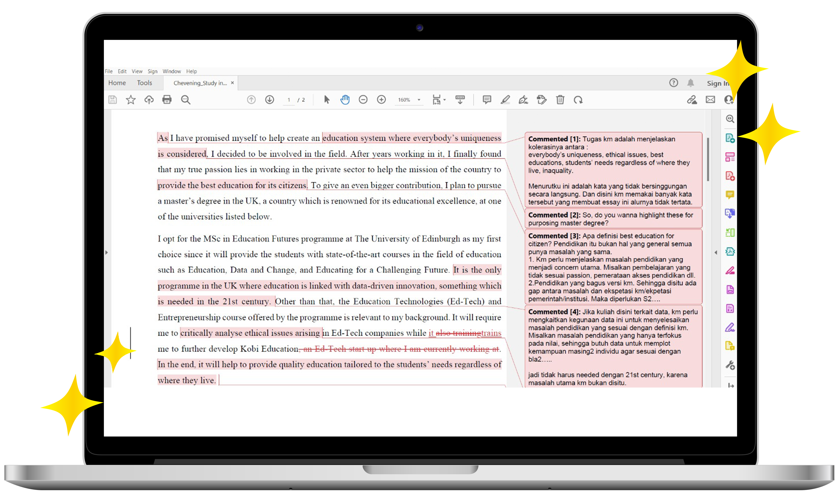The height and width of the screenshot is (504, 840).
Task: Click the page number field
Action: pos(289,100)
